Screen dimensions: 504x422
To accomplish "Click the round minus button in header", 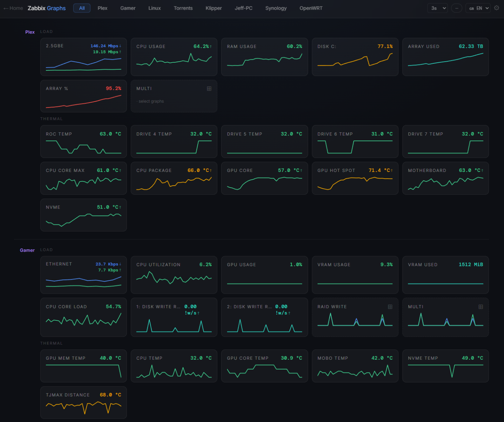I will pyautogui.click(x=457, y=8).
